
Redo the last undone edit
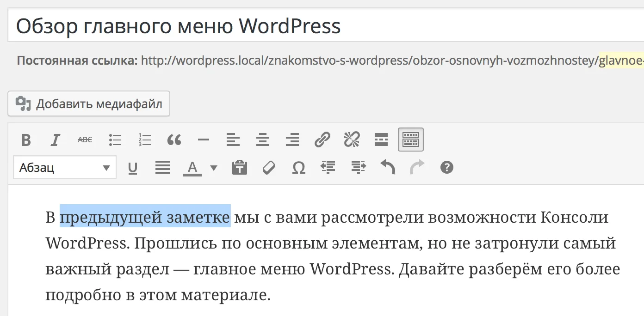point(417,168)
